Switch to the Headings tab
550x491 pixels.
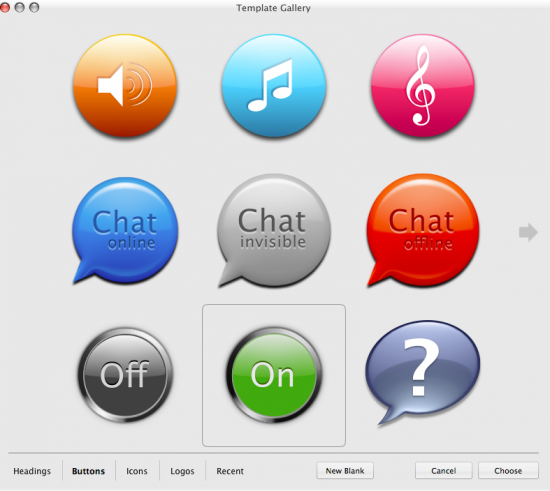click(x=32, y=471)
